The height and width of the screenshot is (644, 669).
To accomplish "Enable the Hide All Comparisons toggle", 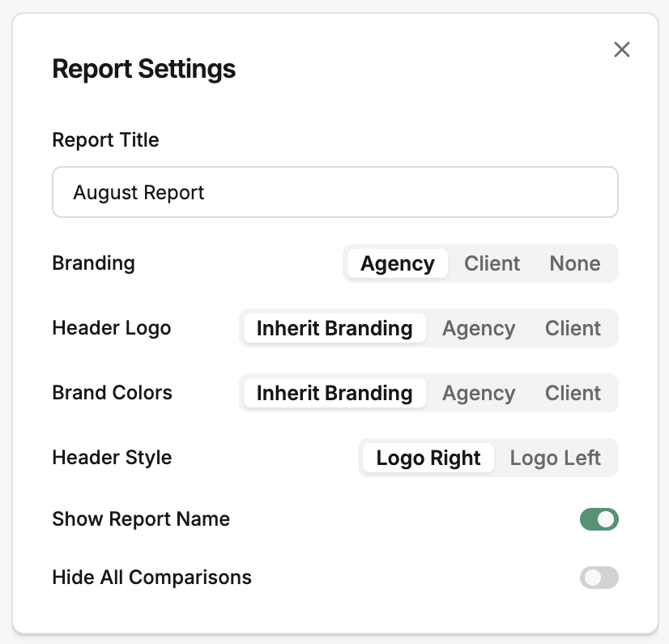I will (599, 578).
